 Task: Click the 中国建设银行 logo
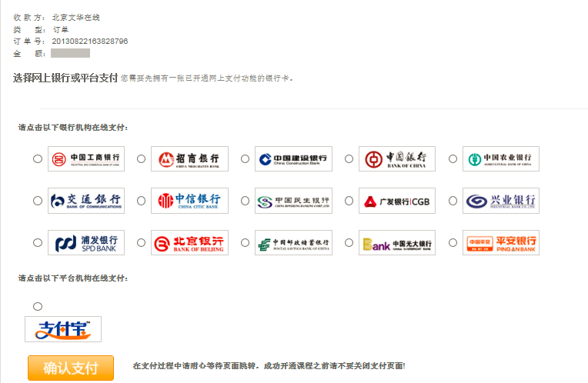point(294,159)
